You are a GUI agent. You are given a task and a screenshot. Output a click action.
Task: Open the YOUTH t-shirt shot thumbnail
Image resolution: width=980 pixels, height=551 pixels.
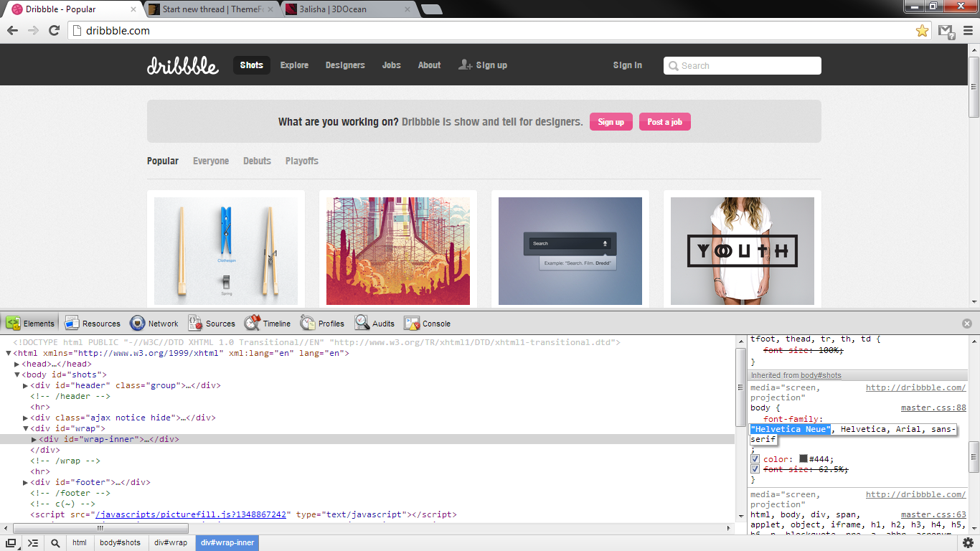click(743, 251)
